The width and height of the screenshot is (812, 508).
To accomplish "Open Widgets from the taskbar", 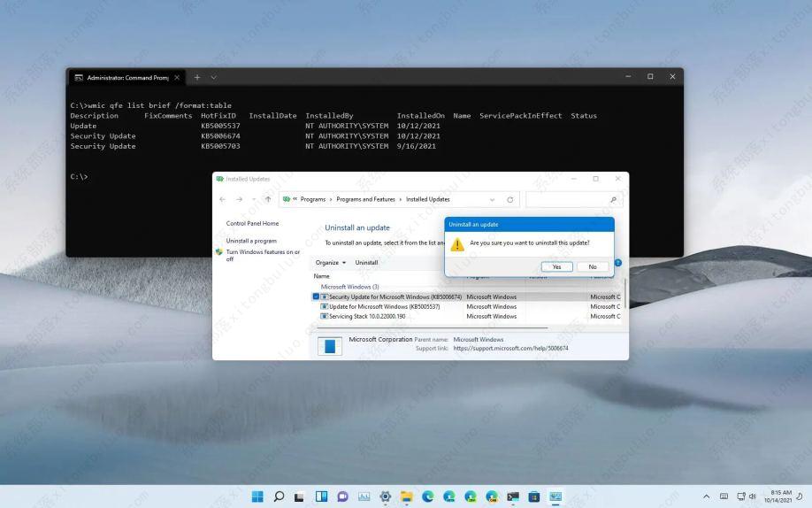I will [x=321, y=496].
